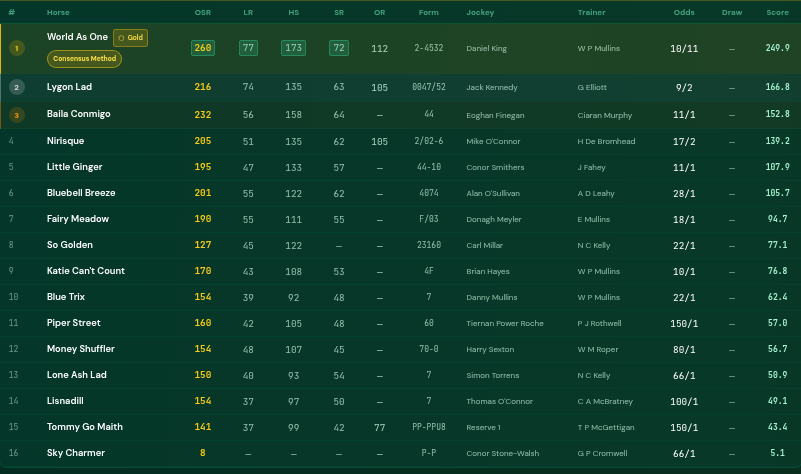801x474 pixels.
Task: Click the rank 3 medal for Baila Conmigo
Action: tap(17, 115)
